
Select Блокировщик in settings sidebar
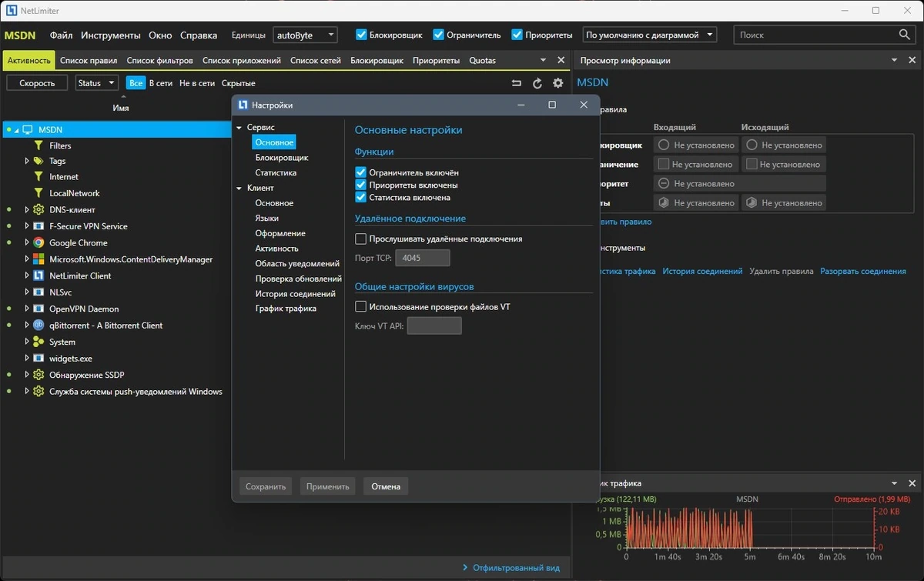(x=282, y=157)
